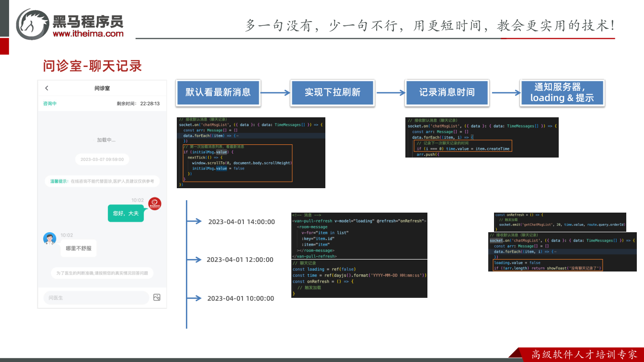
Task: Click the 加载中... loading text
Action: pos(106,140)
